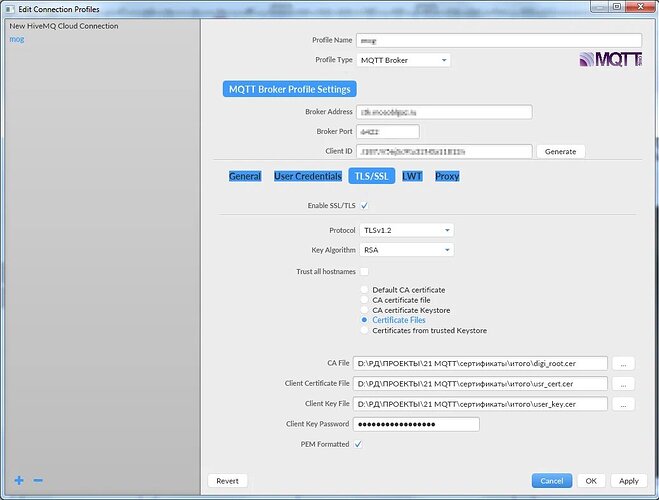Browse for Client Certificate File
The image size is (659, 500).
623,383
